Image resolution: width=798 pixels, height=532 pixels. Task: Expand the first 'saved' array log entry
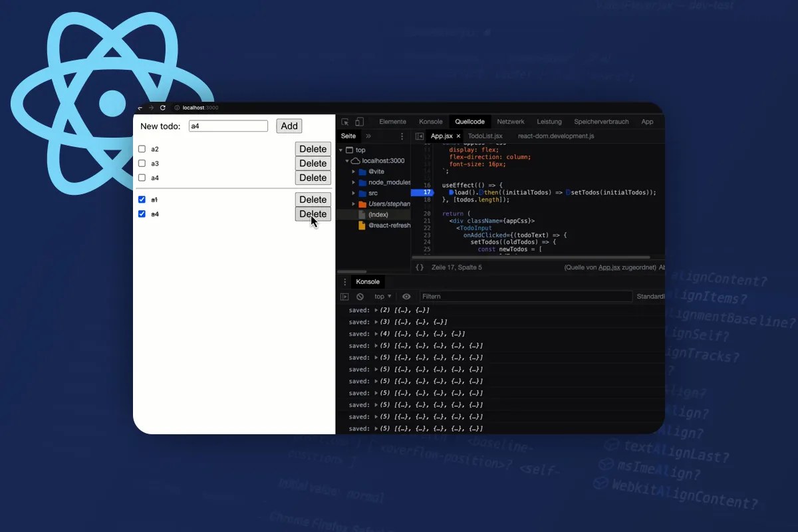[377, 310]
